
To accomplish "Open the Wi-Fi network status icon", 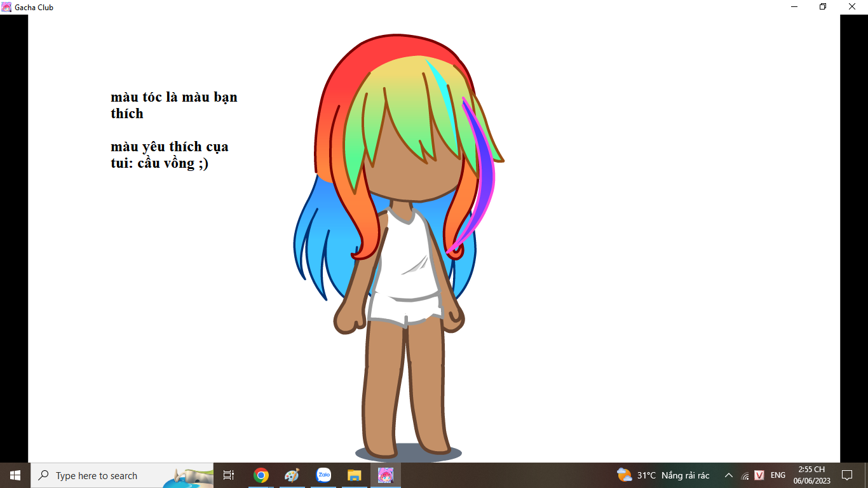I will tap(745, 475).
